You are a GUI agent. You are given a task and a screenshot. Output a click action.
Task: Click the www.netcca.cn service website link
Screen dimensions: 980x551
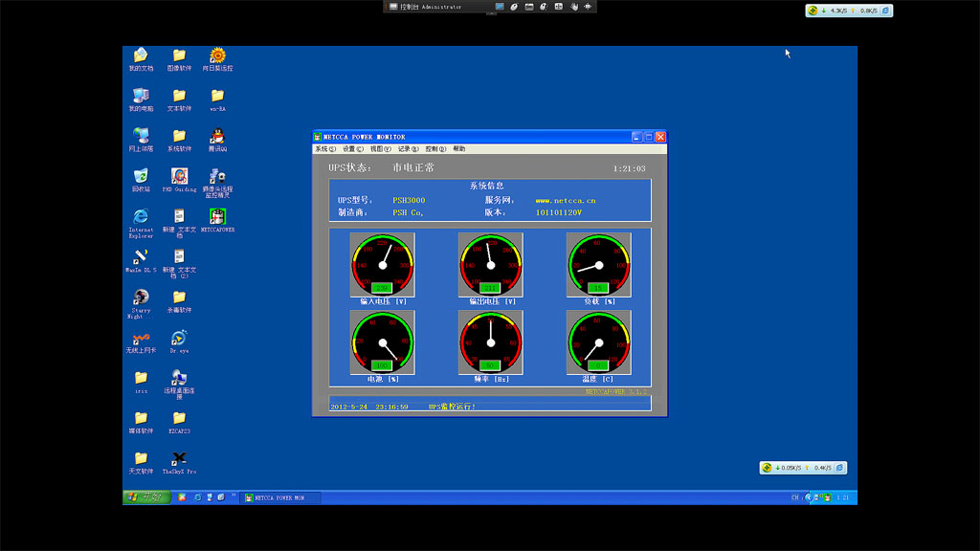point(565,201)
